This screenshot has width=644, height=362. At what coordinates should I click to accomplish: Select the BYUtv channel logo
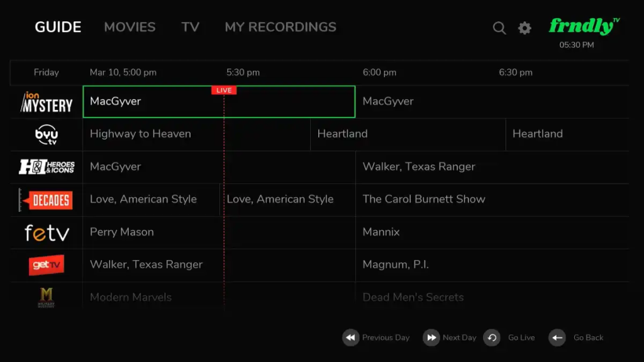[x=47, y=134]
